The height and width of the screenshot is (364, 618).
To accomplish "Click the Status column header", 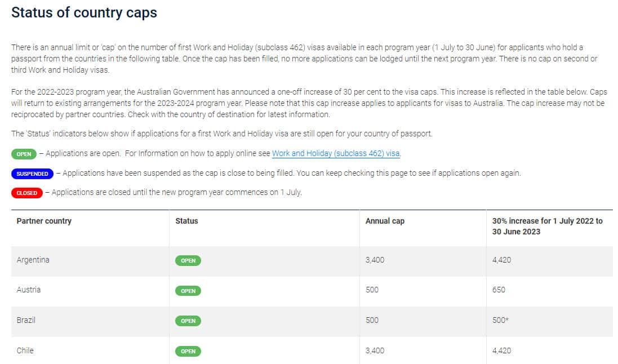I will (x=186, y=221).
